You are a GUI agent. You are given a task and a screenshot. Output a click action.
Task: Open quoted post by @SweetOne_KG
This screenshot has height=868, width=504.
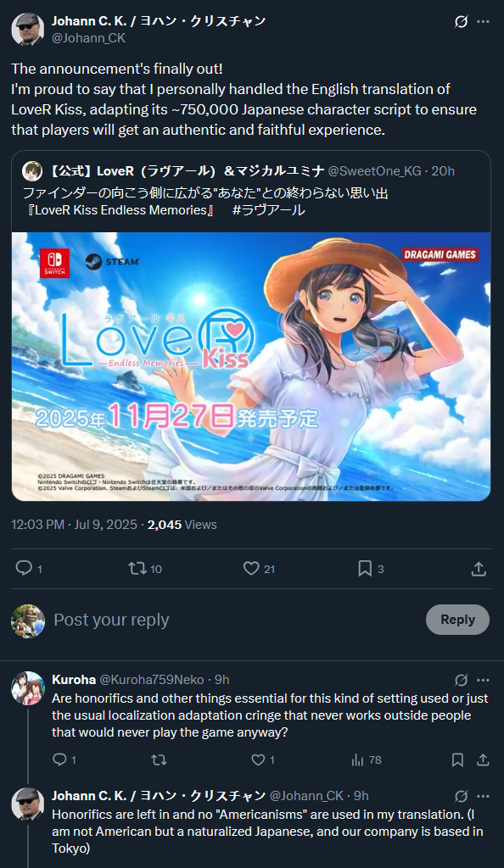(251, 192)
